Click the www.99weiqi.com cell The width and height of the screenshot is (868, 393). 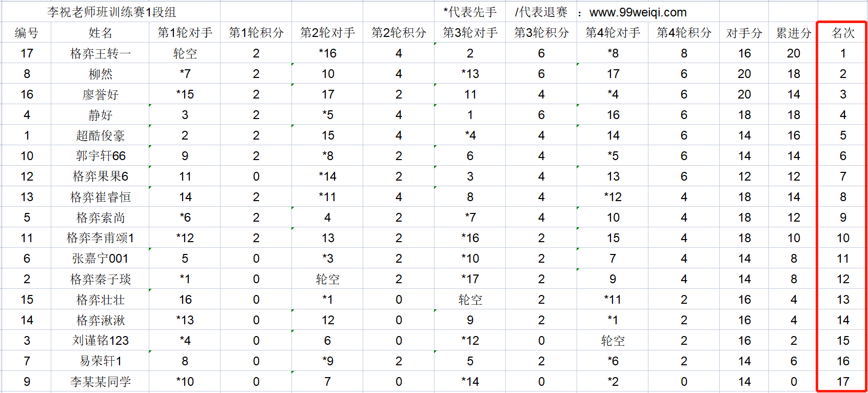point(638,12)
